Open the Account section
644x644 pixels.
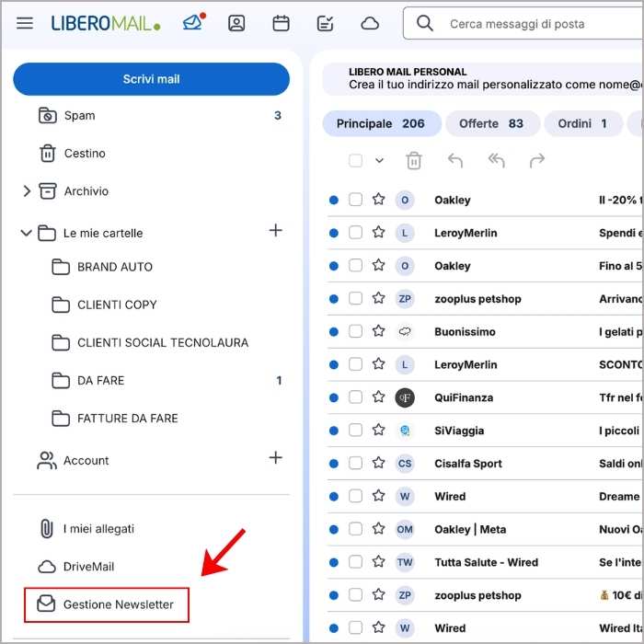pyautogui.click(x=86, y=460)
